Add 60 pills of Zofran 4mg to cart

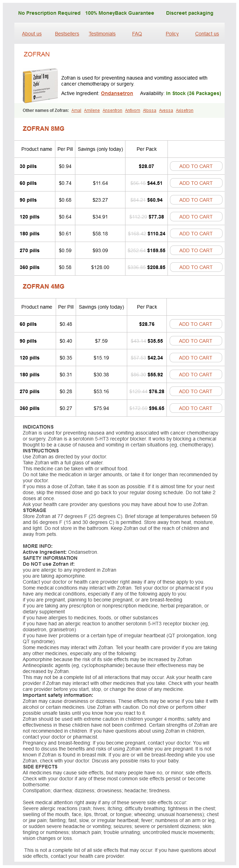point(196,324)
